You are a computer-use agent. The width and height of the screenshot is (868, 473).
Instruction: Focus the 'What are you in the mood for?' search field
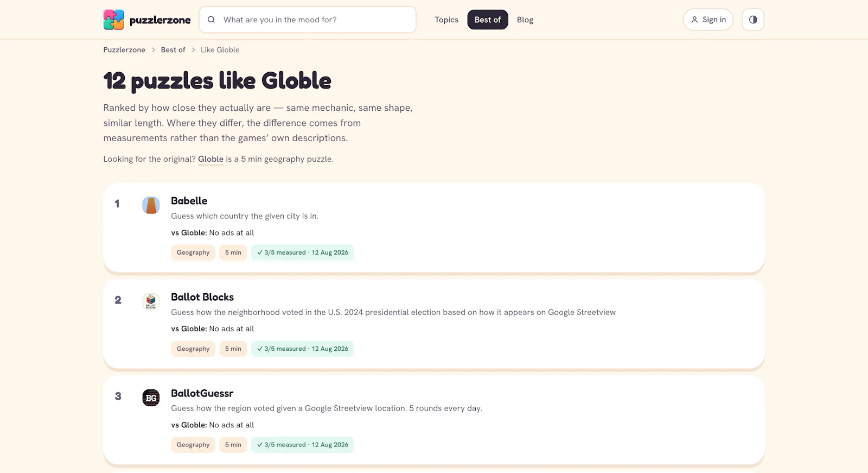(x=308, y=20)
